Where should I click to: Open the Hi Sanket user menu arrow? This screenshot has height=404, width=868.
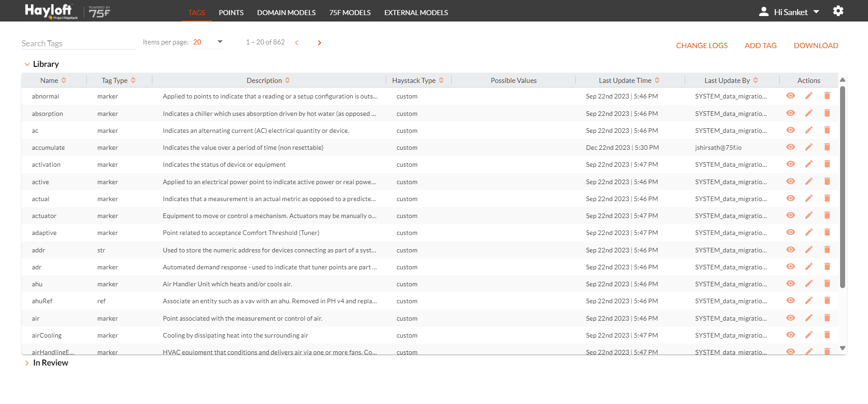[816, 12]
